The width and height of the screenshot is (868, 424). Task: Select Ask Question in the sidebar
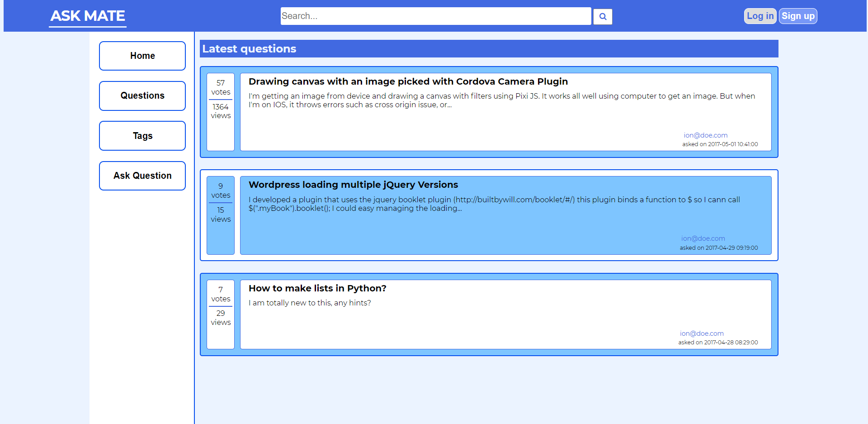[142, 176]
